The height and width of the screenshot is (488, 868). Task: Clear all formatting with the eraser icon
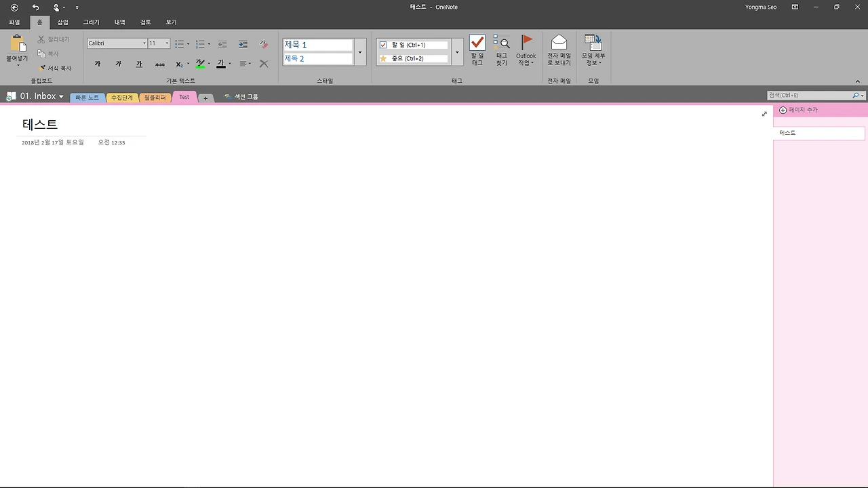pyautogui.click(x=264, y=44)
